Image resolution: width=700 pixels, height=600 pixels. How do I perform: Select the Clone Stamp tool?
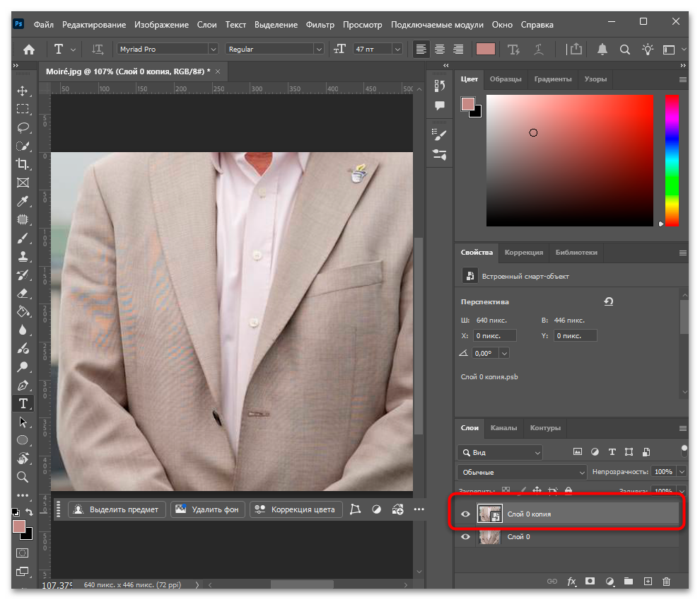pos(23,256)
